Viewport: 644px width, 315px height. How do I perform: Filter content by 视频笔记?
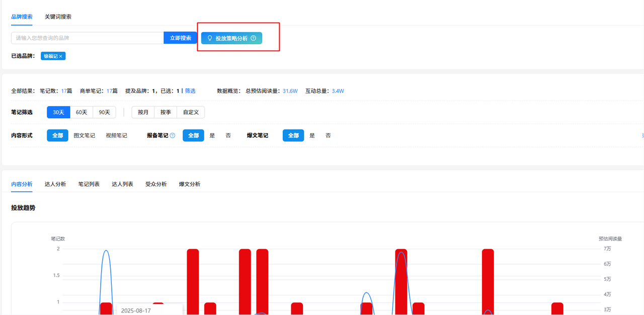coord(116,136)
